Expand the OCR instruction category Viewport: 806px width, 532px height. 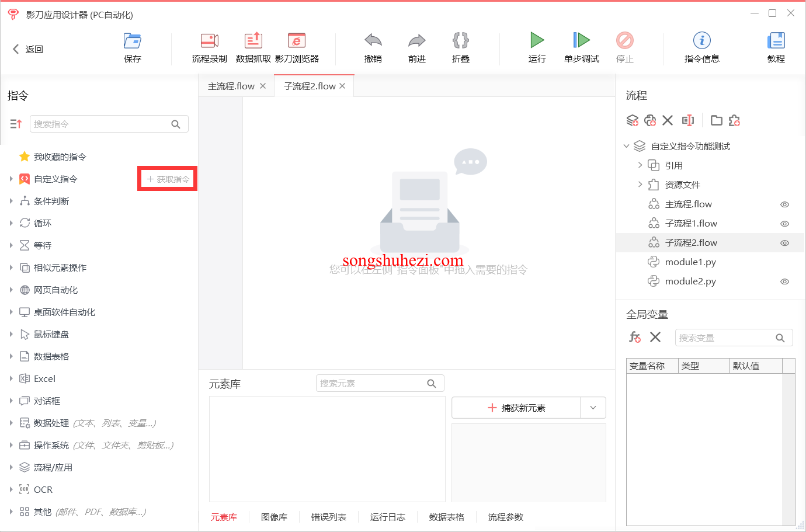pos(11,489)
